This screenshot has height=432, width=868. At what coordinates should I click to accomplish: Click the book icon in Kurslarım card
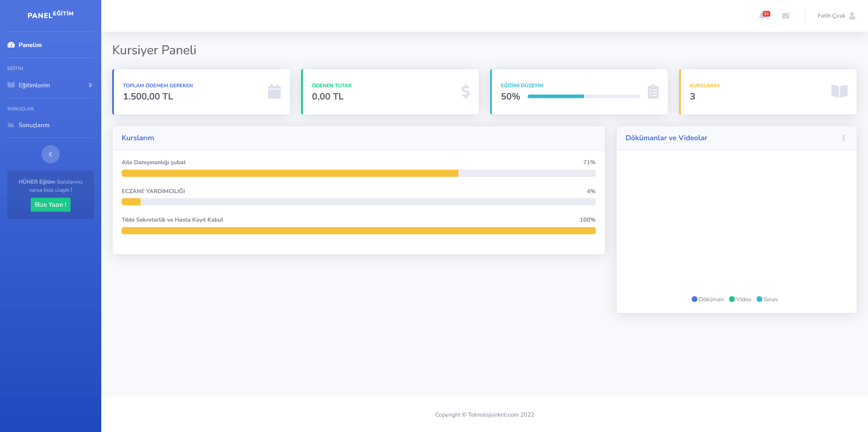(x=839, y=91)
